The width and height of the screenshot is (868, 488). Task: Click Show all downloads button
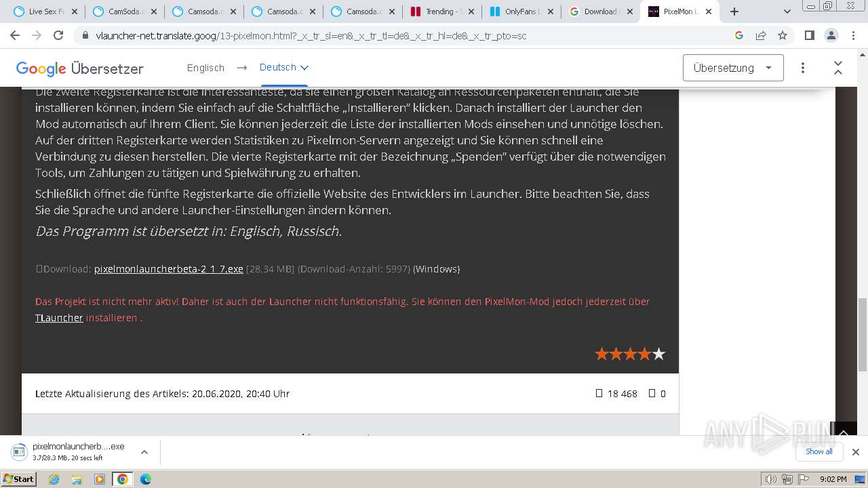[x=818, y=451]
